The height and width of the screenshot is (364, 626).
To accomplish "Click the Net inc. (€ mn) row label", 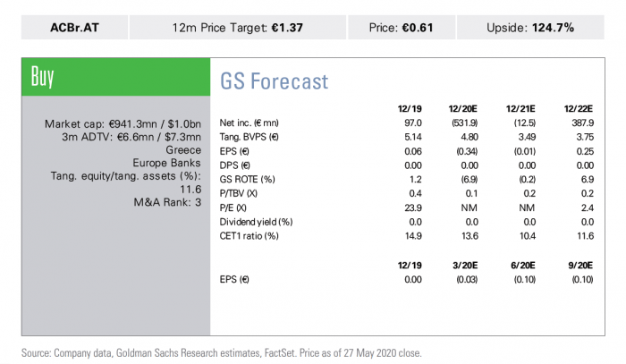I will [x=250, y=123].
